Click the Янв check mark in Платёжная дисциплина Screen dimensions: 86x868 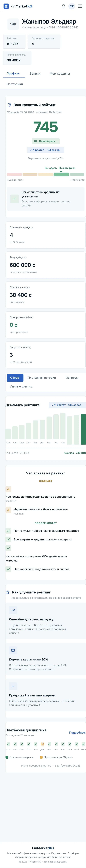[49, 744]
